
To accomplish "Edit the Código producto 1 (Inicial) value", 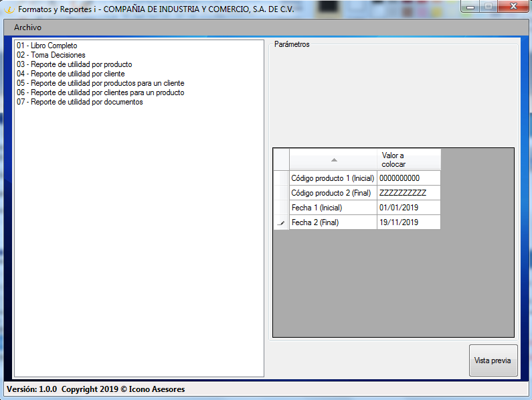I will (408, 178).
